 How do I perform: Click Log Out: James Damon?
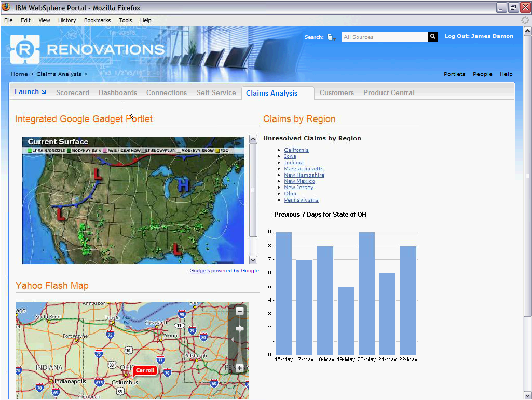click(x=479, y=36)
